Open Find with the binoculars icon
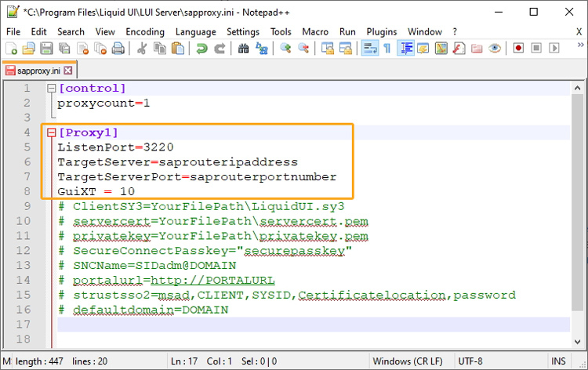This screenshot has width=588, height=370. (x=243, y=49)
